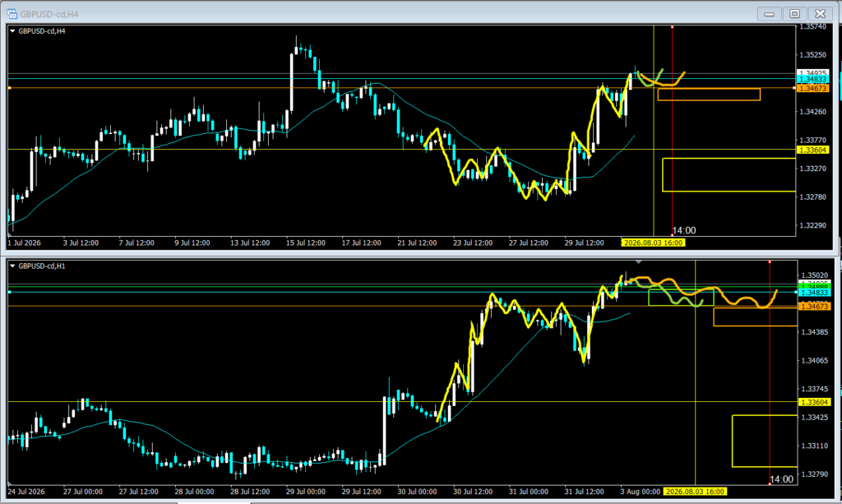Click the yellow 2026.08.03 16:00 tag in H4 chart

[653, 243]
